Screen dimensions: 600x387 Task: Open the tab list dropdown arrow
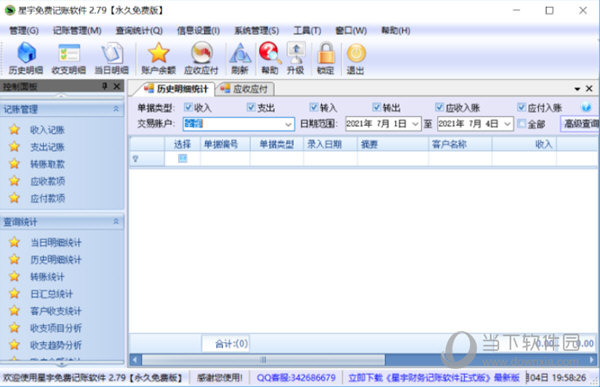click(577, 89)
